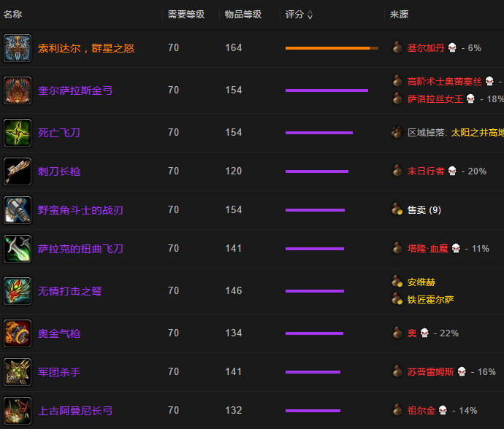Click loot bag icon beside 萨洛拉丝女王

pyautogui.click(x=397, y=98)
